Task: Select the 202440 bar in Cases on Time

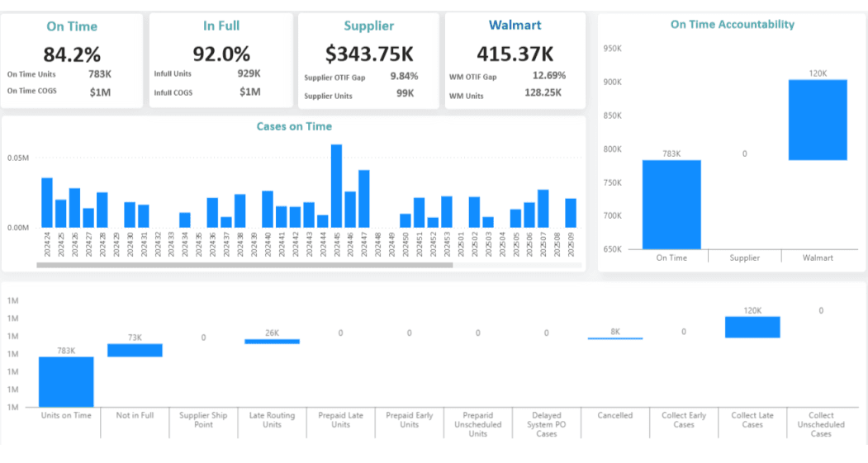Action: point(268,209)
